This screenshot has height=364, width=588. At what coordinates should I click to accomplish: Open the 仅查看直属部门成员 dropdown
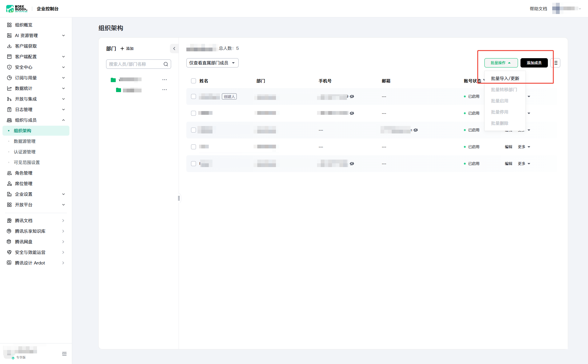212,63
